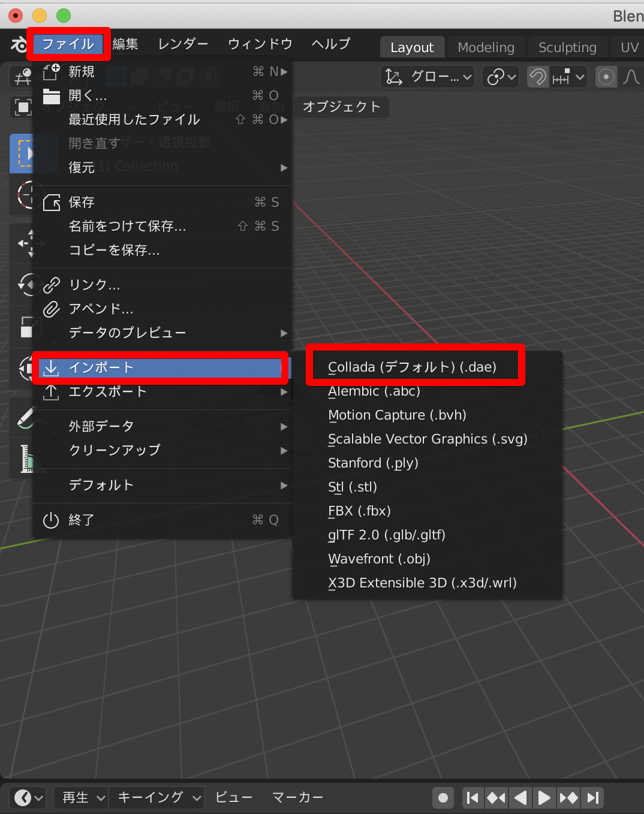
Task: Jump to the start frame
Action: click(x=473, y=798)
